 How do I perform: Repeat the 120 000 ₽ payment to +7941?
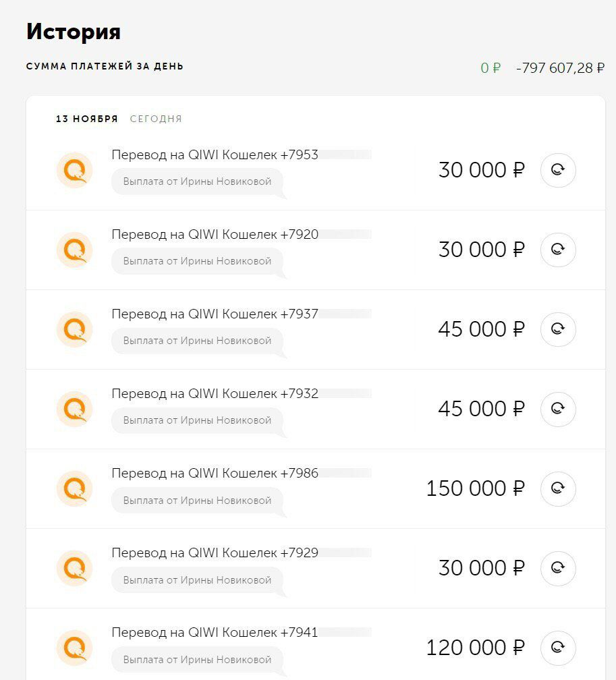pyautogui.click(x=558, y=648)
